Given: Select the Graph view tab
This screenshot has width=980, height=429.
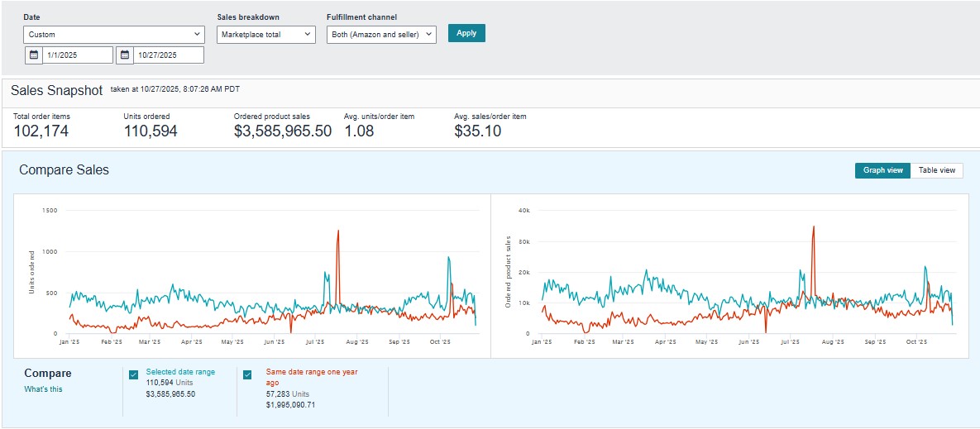Looking at the screenshot, I should [x=882, y=170].
